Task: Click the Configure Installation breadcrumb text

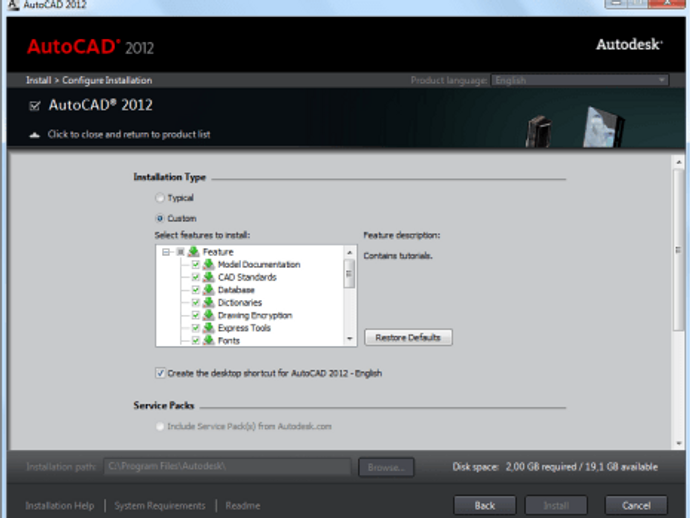Action: point(107,80)
